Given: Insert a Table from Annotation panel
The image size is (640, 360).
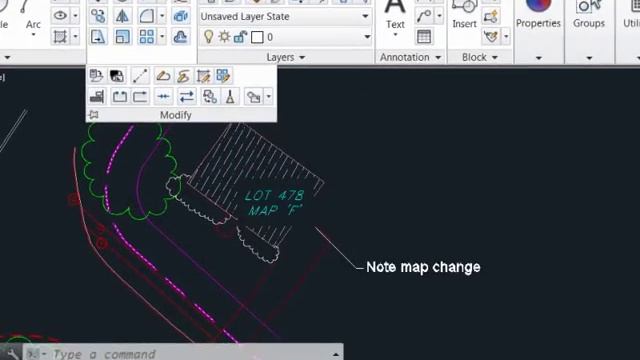Looking at the screenshot, I should tap(424, 37).
